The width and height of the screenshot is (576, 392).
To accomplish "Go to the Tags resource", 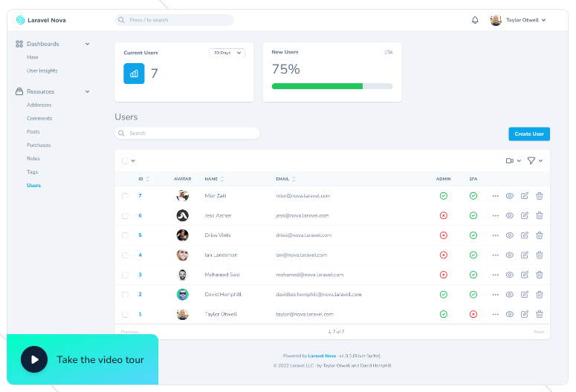I will 32,172.
